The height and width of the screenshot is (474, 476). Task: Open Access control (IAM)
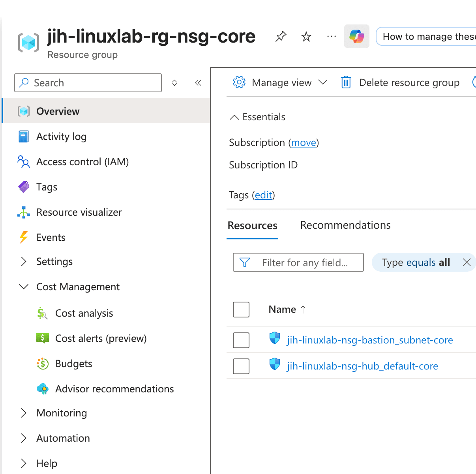(82, 162)
